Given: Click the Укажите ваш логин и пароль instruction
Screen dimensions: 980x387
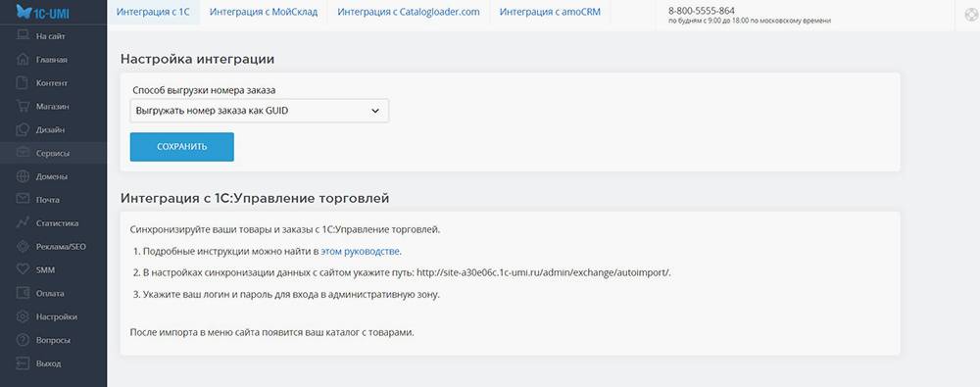Looking at the screenshot, I should click(x=291, y=294).
